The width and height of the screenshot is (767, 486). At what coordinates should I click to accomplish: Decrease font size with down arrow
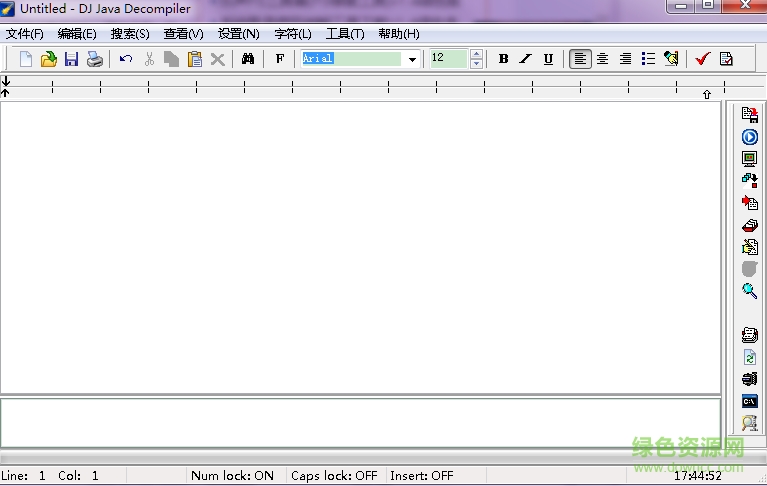tap(476, 64)
